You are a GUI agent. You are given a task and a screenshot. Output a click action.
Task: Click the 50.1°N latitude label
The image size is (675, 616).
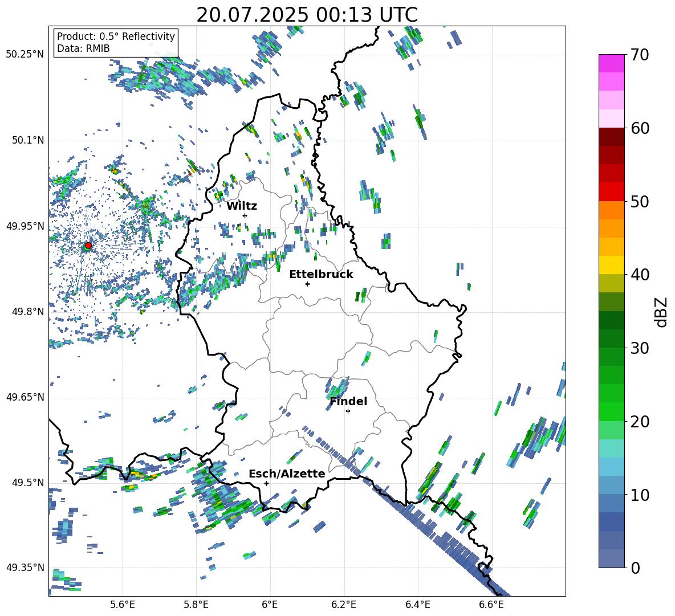pyautogui.click(x=27, y=140)
